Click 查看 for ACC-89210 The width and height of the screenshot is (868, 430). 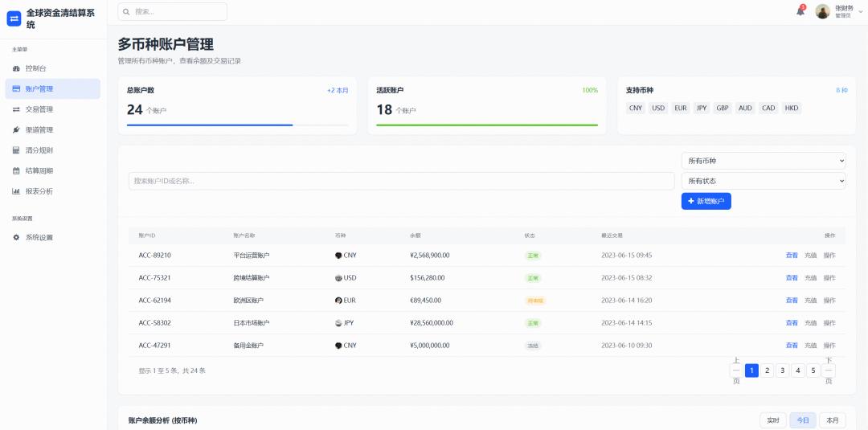792,256
